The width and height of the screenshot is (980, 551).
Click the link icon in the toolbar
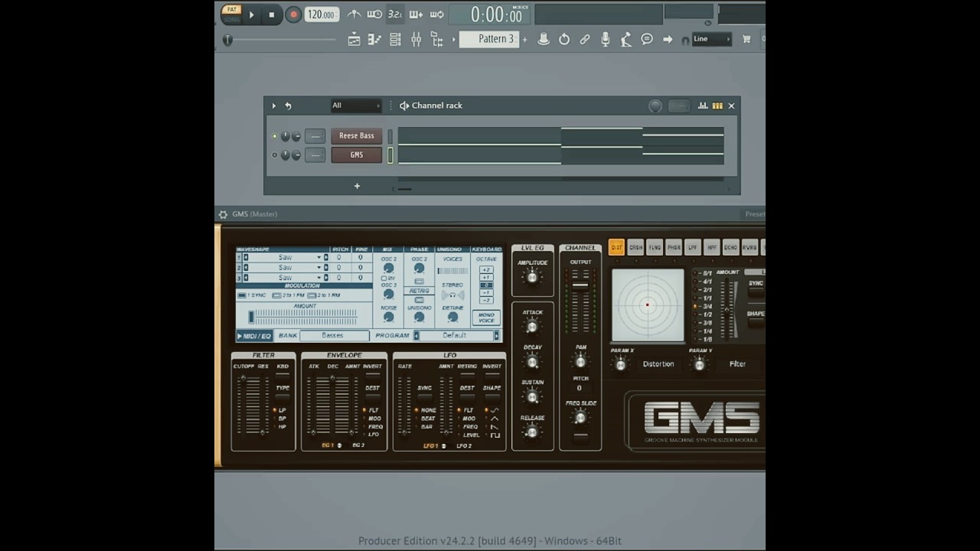585,39
